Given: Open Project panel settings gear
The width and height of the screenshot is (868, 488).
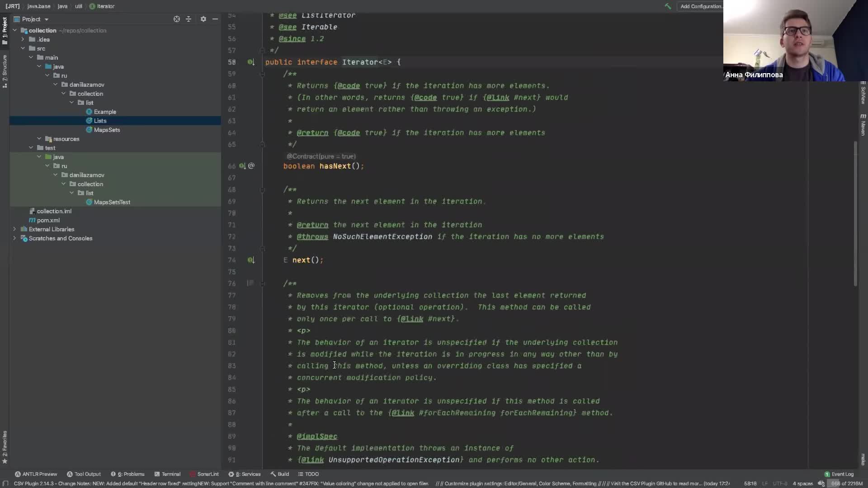Looking at the screenshot, I should 203,19.
